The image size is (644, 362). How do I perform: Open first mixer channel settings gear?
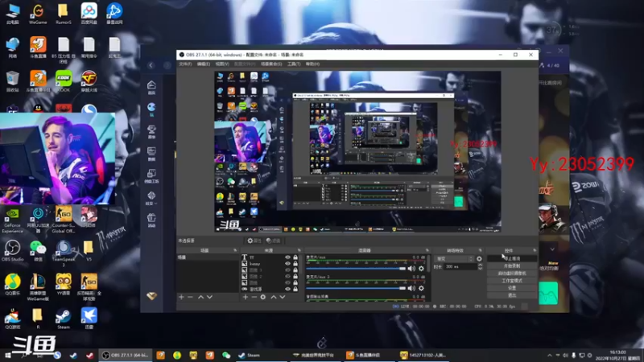[x=421, y=269]
